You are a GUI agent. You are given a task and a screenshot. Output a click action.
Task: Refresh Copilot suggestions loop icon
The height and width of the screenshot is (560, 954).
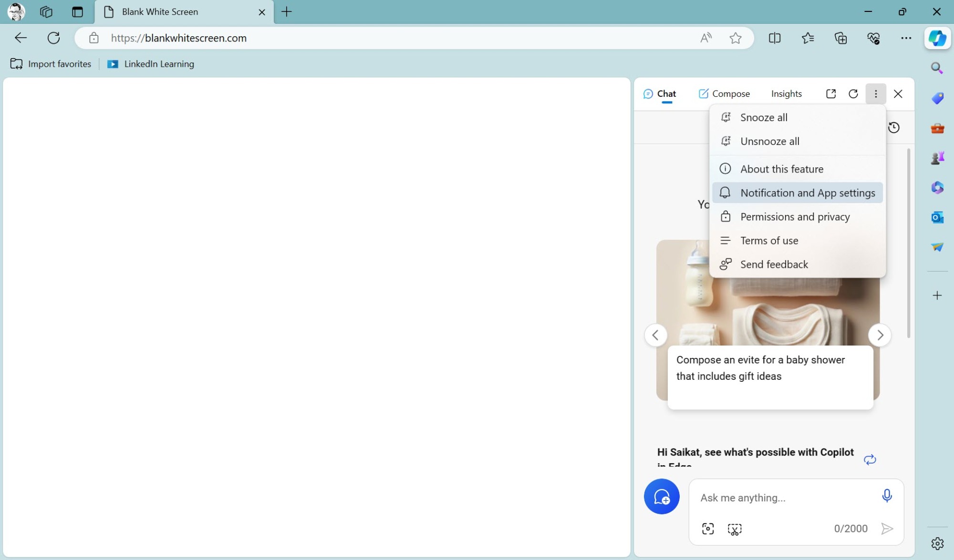click(870, 459)
